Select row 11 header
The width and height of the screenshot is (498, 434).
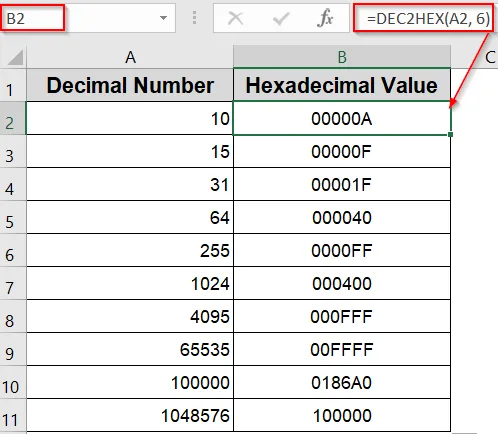click(13, 415)
